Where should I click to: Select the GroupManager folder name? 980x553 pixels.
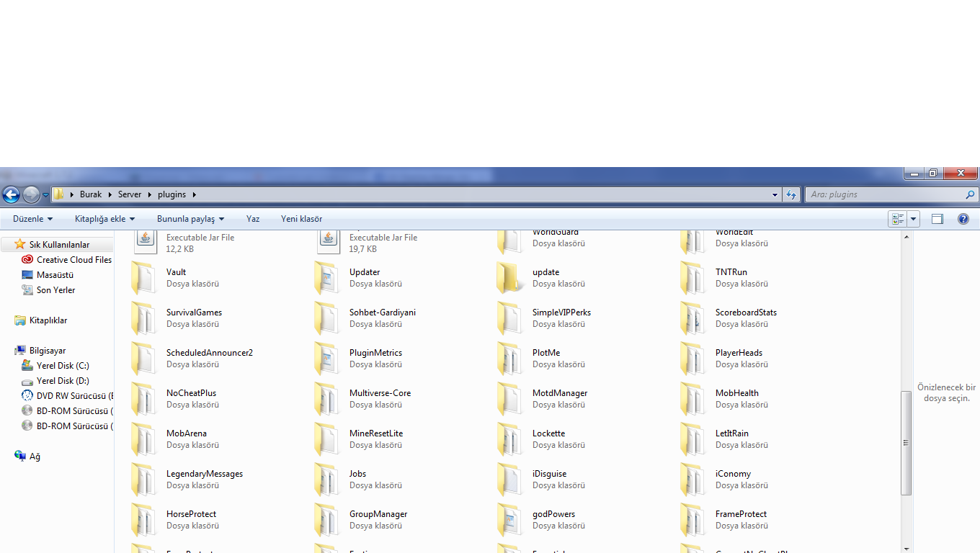click(x=378, y=514)
